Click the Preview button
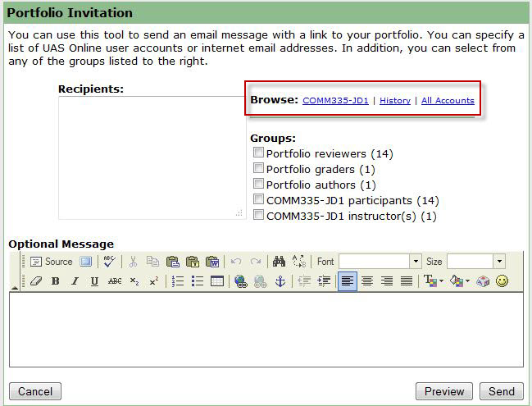Image resolution: width=532 pixels, height=406 pixels. point(444,391)
